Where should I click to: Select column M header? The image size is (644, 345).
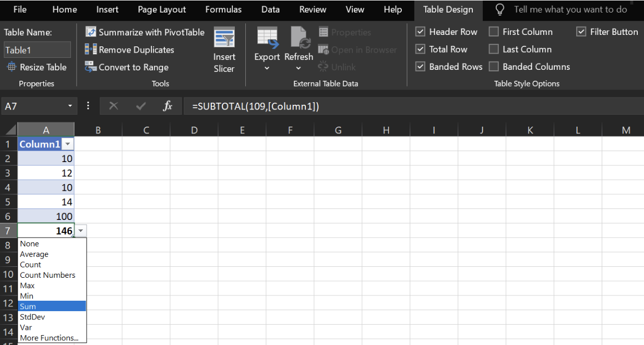625,130
